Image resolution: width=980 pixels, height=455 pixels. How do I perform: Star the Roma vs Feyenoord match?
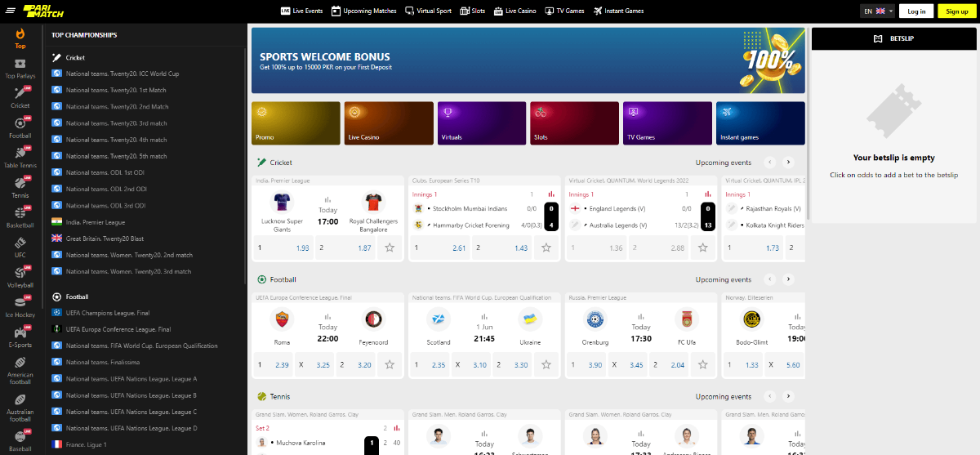click(390, 364)
